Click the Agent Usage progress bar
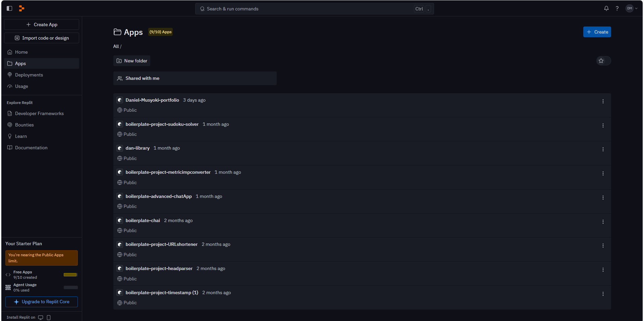 coord(71,287)
